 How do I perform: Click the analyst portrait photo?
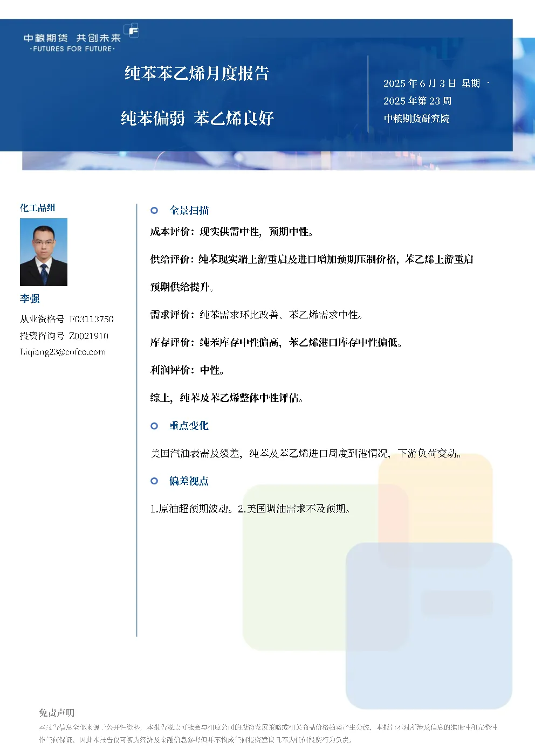point(44,252)
